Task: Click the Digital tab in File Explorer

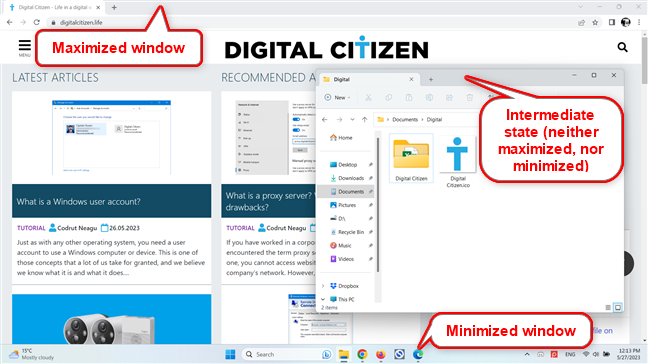Action: pos(369,79)
